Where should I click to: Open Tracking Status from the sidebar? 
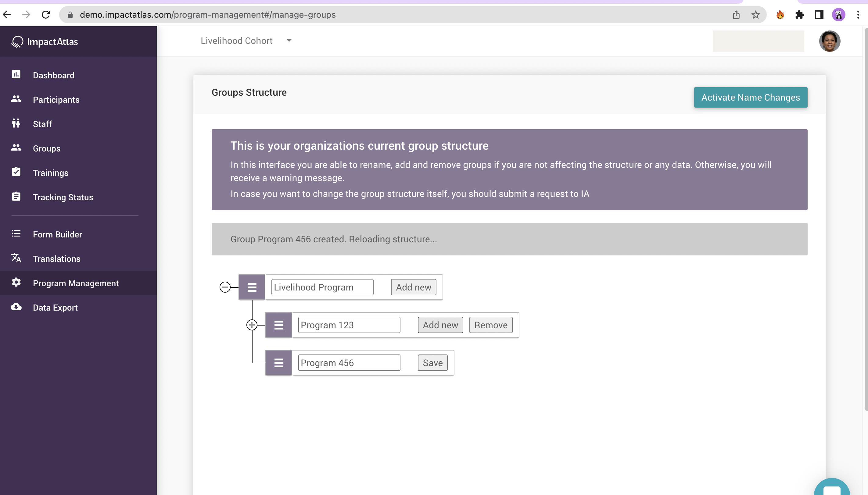(63, 197)
